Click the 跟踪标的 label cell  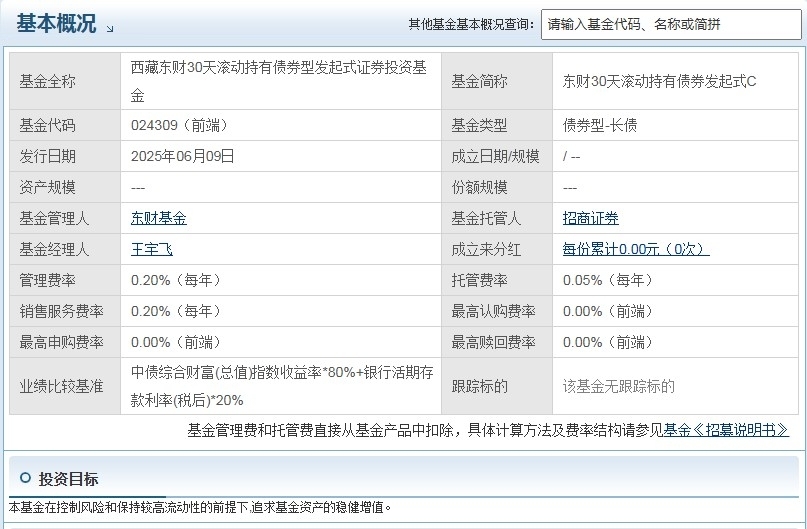[497, 386]
